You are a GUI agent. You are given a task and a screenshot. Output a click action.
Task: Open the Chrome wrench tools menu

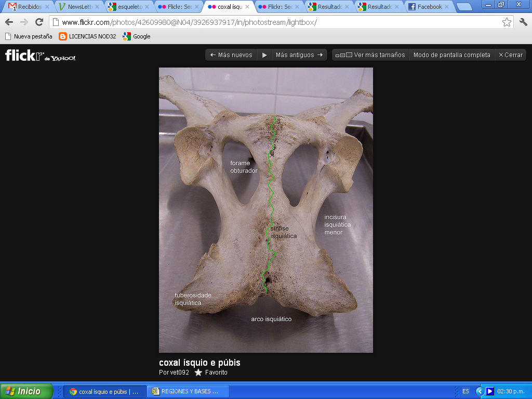523,22
